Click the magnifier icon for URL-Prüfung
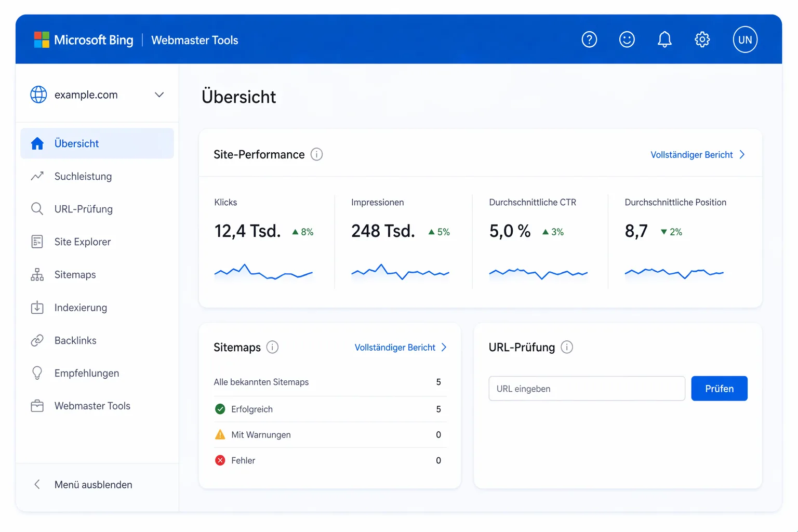Image resolution: width=798 pixels, height=532 pixels. coord(37,209)
